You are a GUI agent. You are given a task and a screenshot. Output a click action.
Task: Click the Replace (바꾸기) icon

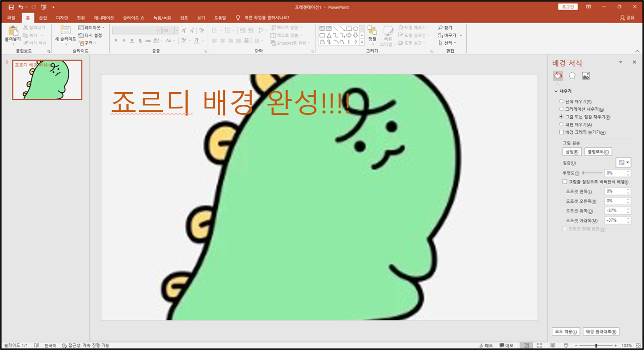pyautogui.click(x=441, y=35)
